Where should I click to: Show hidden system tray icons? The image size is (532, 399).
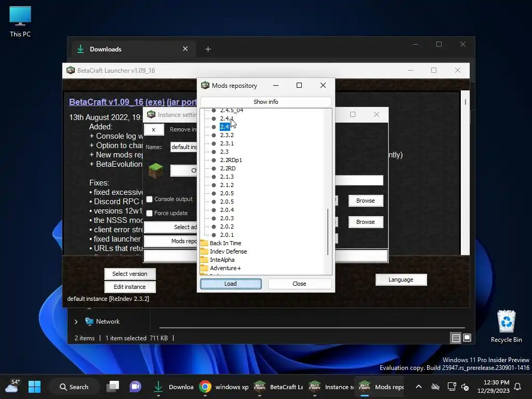click(x=419, y=387)
